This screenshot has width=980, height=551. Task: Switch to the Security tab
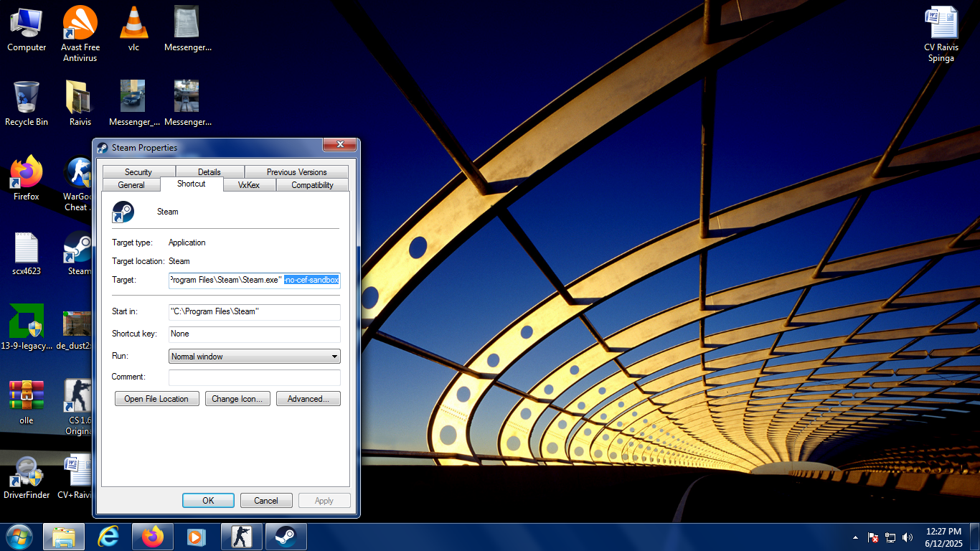[x=138, y=172]
